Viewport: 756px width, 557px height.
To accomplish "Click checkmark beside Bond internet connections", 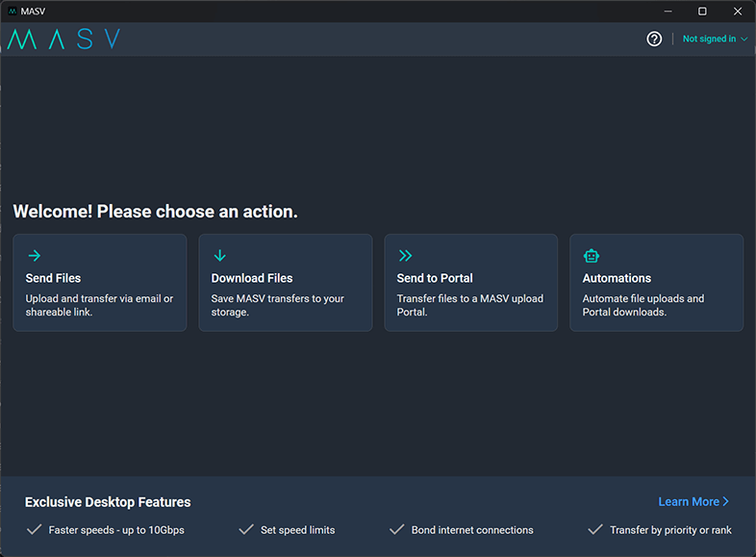I will click(x=397, y=529).
